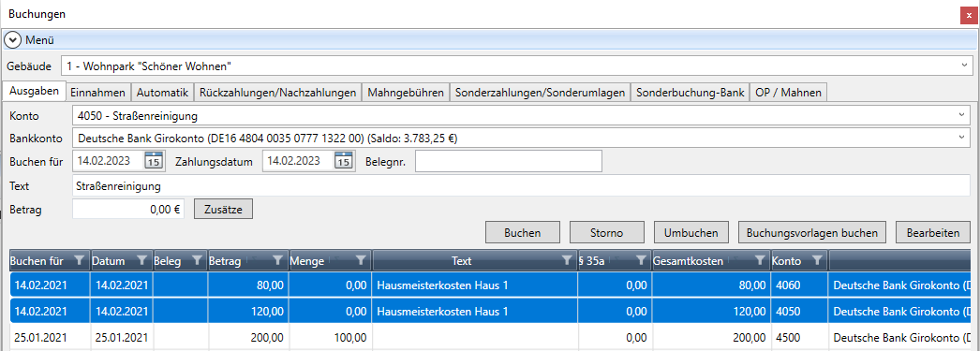Open the Sonderbuchung-Bank tab
This screenshot has width=980, height=351.
pyautogui.click(x=690, y=93)
